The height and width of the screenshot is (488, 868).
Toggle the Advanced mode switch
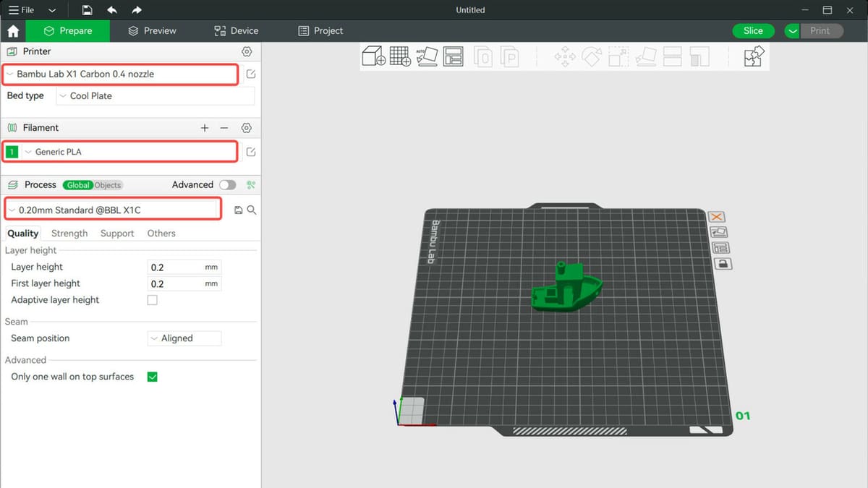227,185
